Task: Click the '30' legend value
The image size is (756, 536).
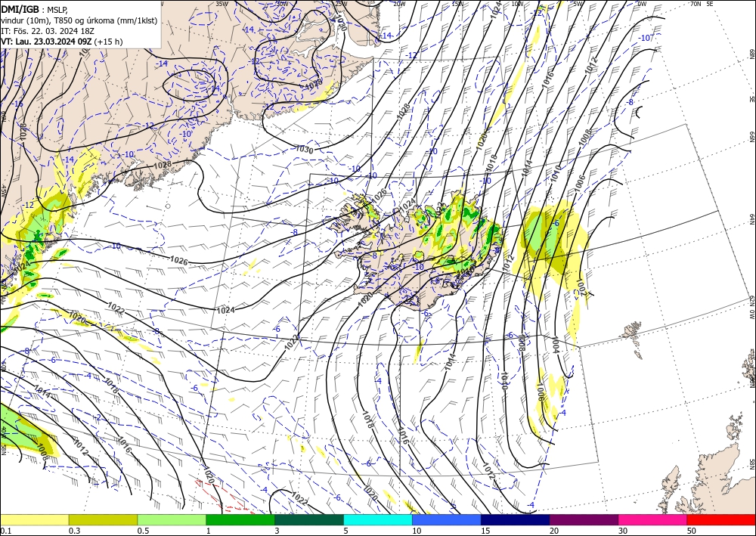Action: (x=623, y=531)
